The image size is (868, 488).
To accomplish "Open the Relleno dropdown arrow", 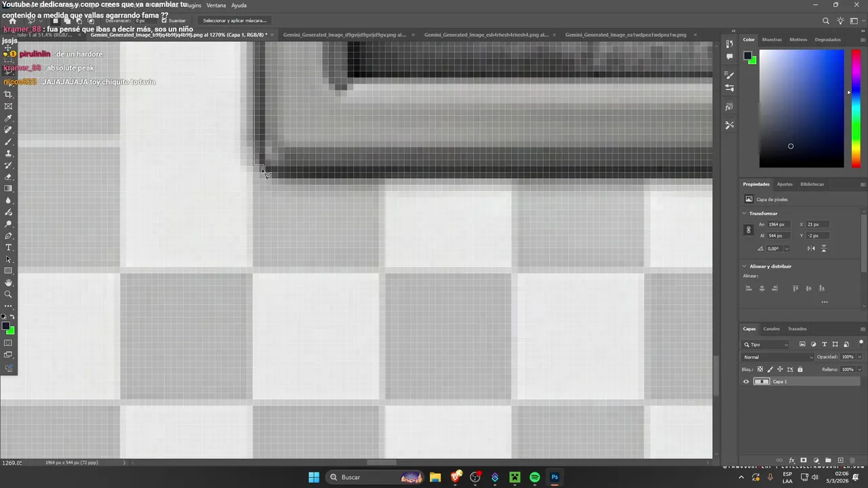I will pyautogui.click(x=860, y=369).
